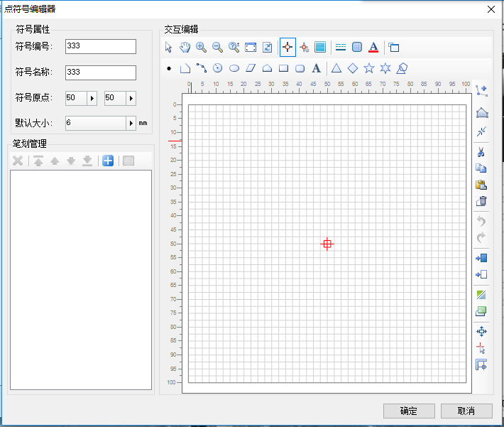Click the 符号名称 input field
Viewport: 504px width, 427px height.
[100, 72]
